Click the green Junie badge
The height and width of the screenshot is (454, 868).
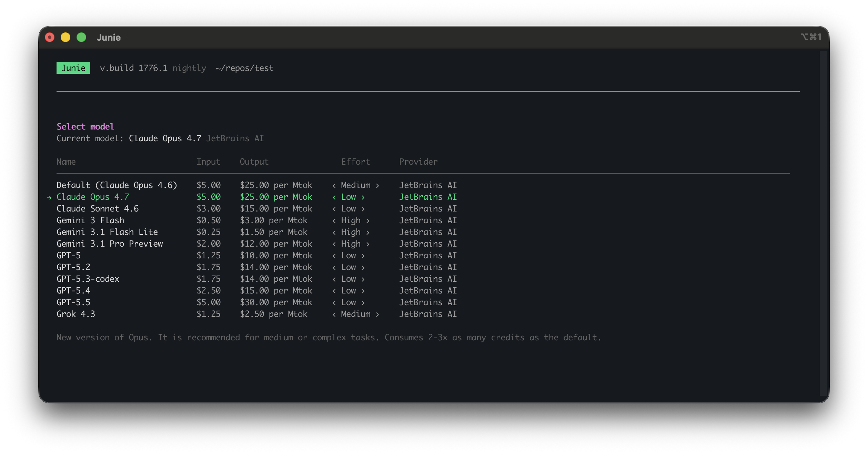73,68
